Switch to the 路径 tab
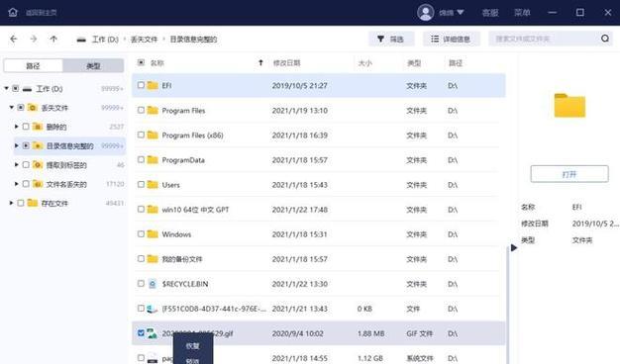This screenshot has height=364, width=620. click(34, 66)
